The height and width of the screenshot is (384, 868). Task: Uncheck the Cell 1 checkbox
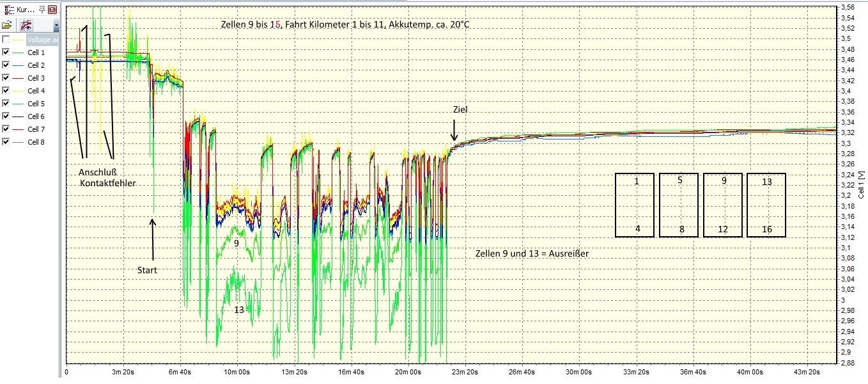pyautogui.click(x=6, y=52)
